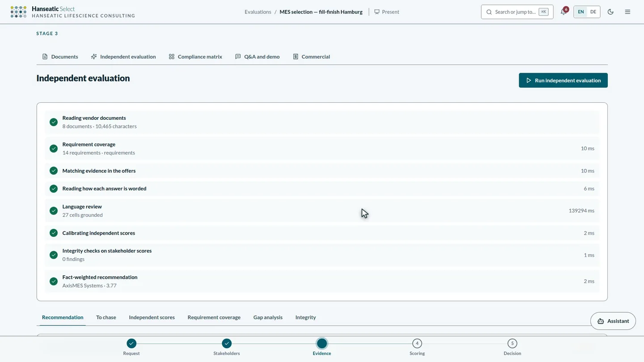Open the Documents tab

pyautogui.click(x=60, y=57)
